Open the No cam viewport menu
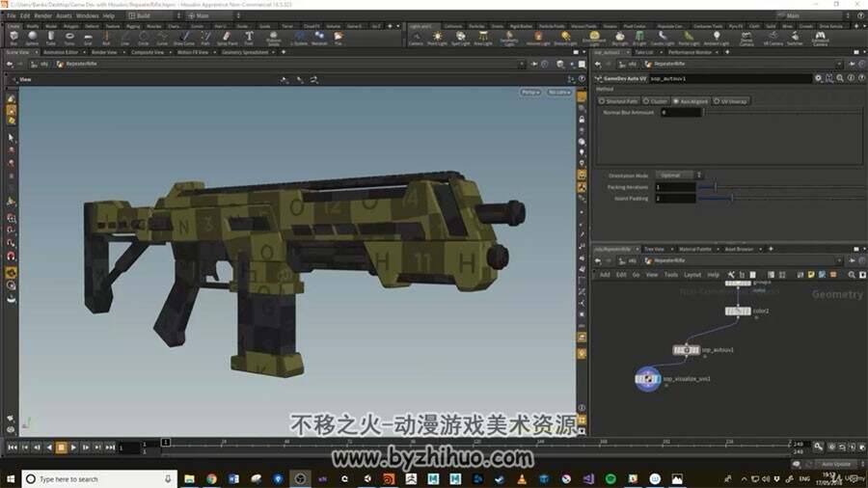The height and width of the screenshot is (488, 868). point(558,92)
